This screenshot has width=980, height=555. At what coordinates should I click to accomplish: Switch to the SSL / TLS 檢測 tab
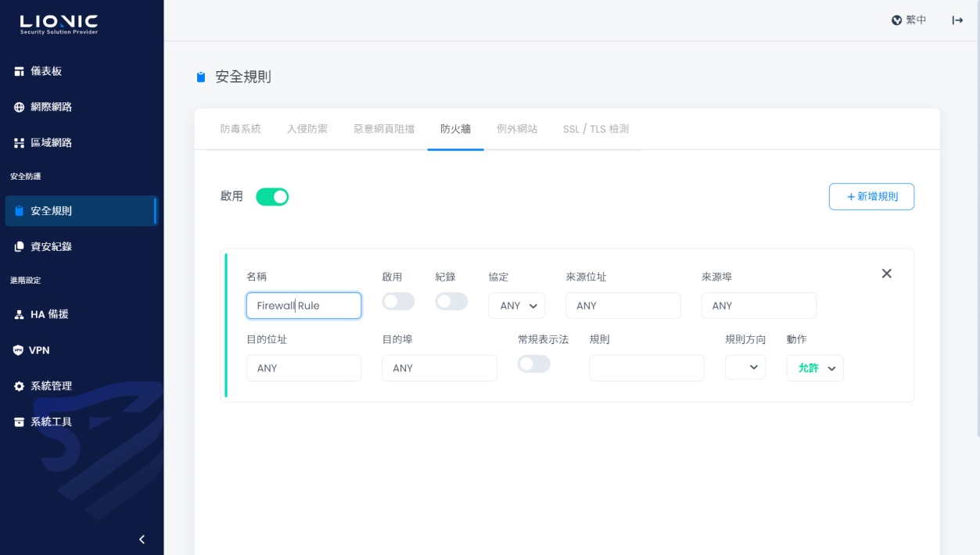tap(596, 129)
